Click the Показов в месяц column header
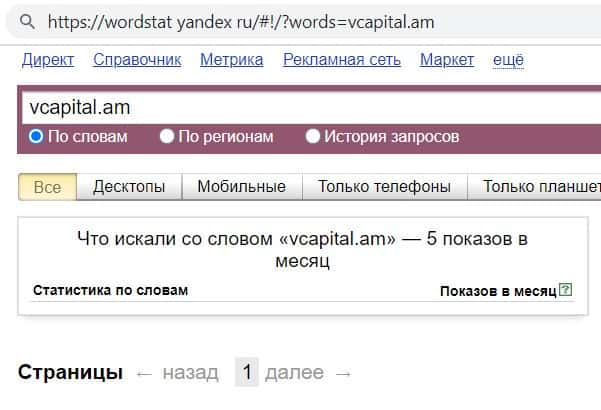601x410 pixels. [498, 291]
